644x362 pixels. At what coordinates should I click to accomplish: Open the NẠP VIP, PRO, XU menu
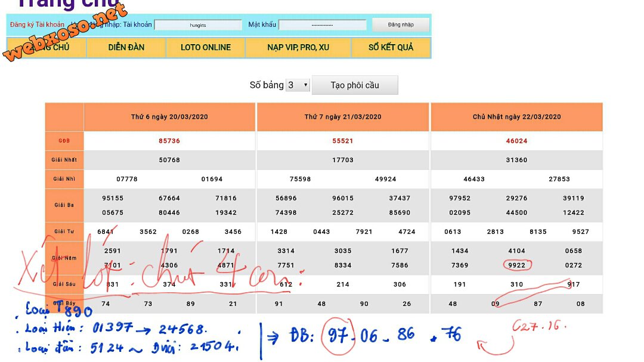pyautogui.click(x=298, y=48)
